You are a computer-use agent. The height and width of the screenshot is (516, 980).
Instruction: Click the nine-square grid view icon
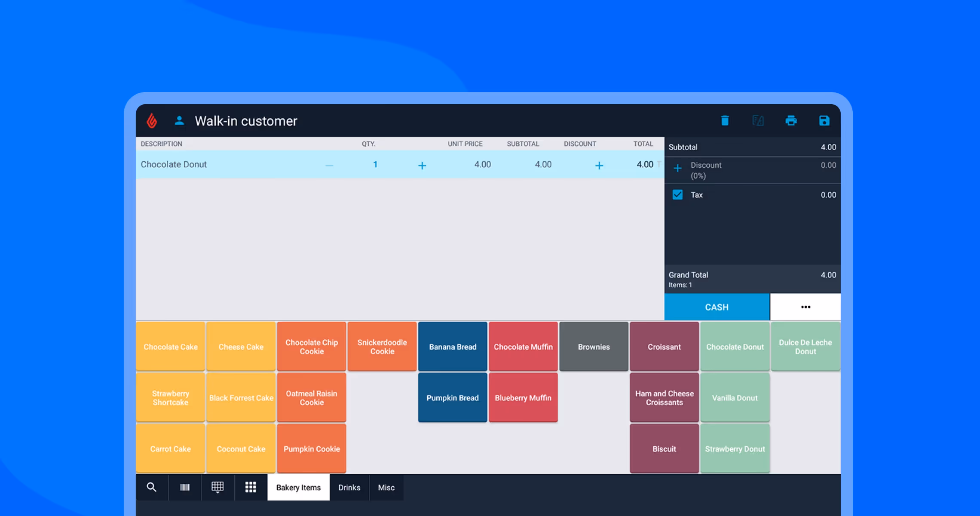pos(251,487)
